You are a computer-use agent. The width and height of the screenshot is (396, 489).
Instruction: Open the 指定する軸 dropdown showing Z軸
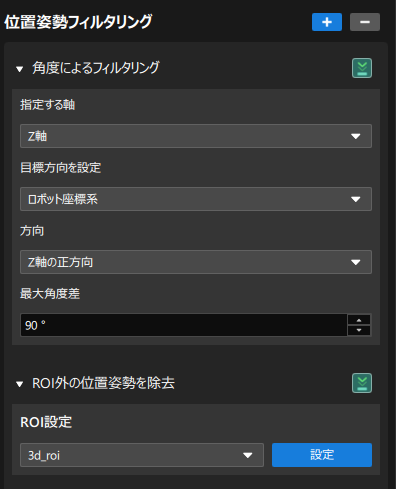[x=196, y=136]
